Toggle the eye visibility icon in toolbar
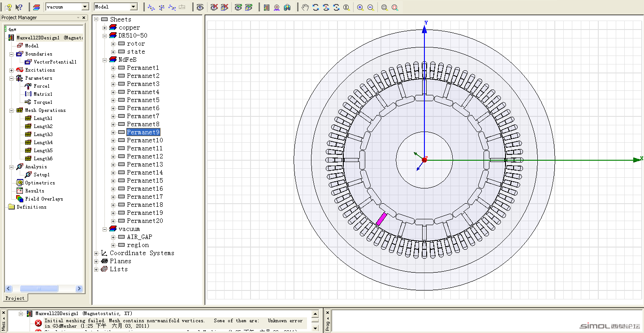The height and width of the screenshot is (333, 644). point(200,7)
